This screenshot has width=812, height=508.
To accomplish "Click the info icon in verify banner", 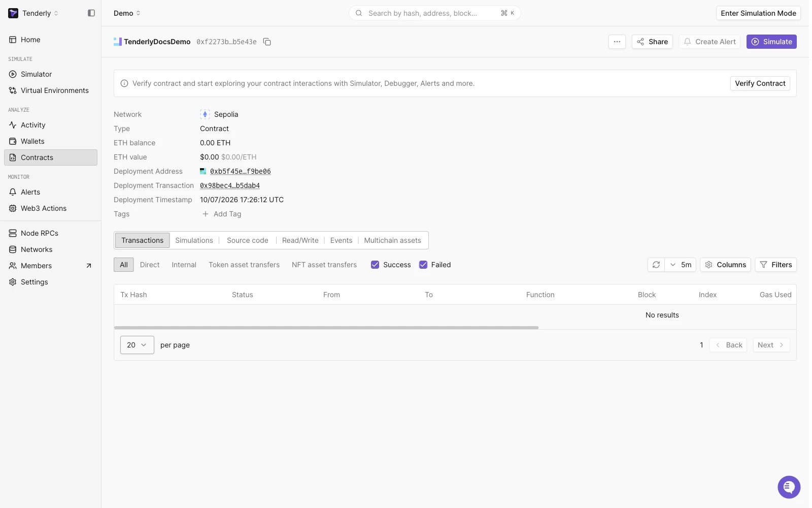I will pos(124,83).
